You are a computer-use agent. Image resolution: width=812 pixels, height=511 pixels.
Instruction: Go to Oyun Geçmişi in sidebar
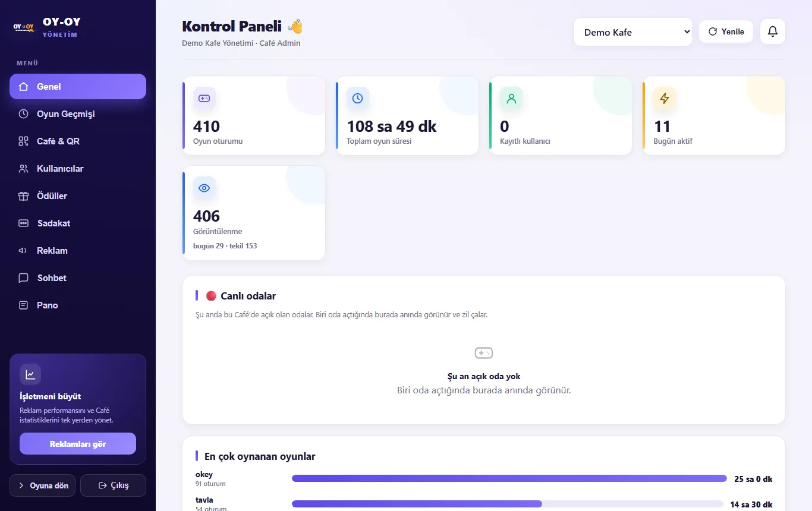point(78,114)
